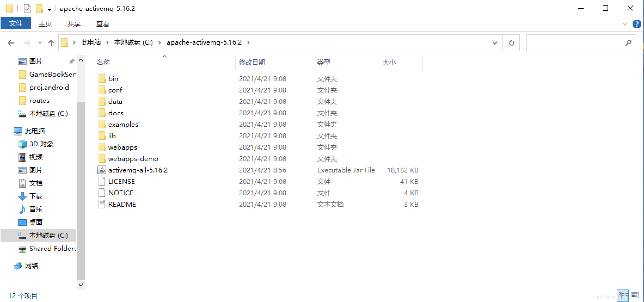Open the bin folder icon
Image resolution: width=644 pixels, height=302 pixels.
pyautogui.click(x=102, y=79)
